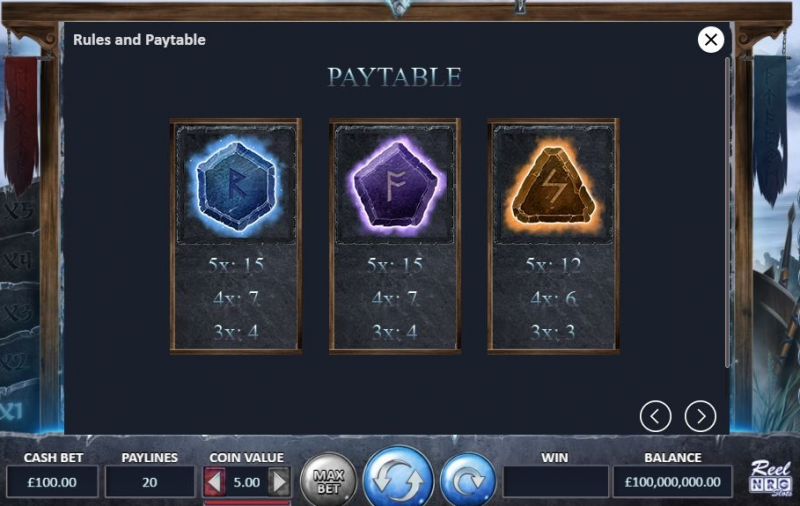
Task: Select the blue hexagon rune symbol
Action: [236, 187]
